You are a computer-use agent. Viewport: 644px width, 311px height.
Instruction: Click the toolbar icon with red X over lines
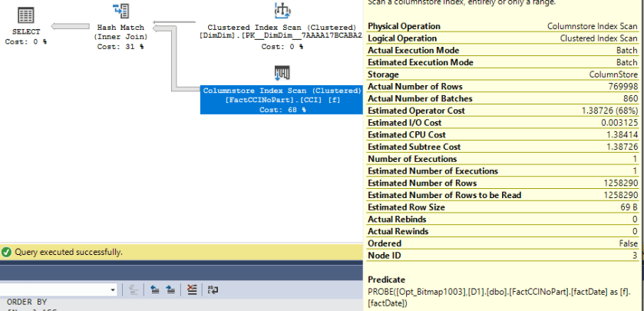coord(192,289)
